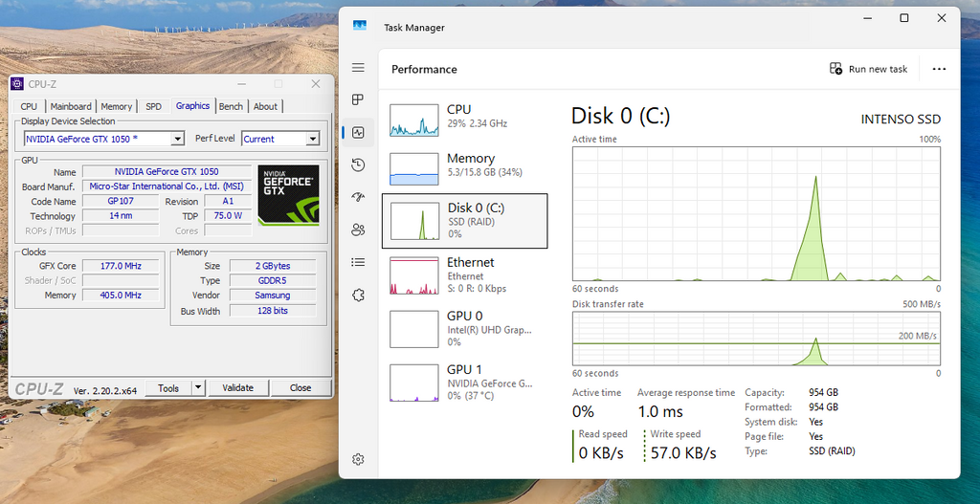Click Tools button in CPU-Z

click(168, 388)
